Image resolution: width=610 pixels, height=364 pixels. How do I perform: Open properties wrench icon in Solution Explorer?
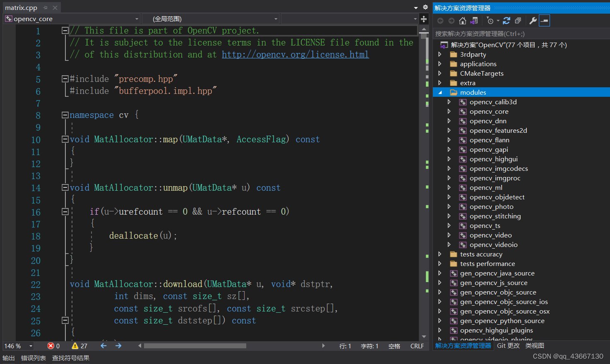[533, 21]
